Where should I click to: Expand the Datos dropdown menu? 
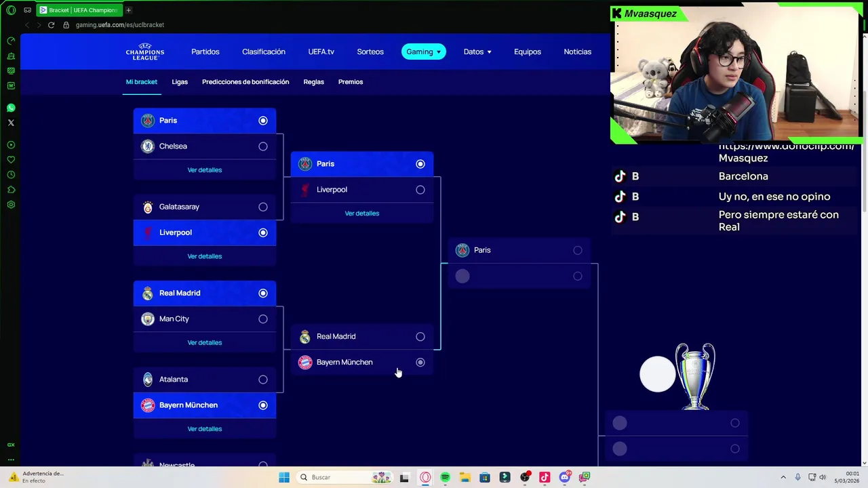click(x=477, y=52)
